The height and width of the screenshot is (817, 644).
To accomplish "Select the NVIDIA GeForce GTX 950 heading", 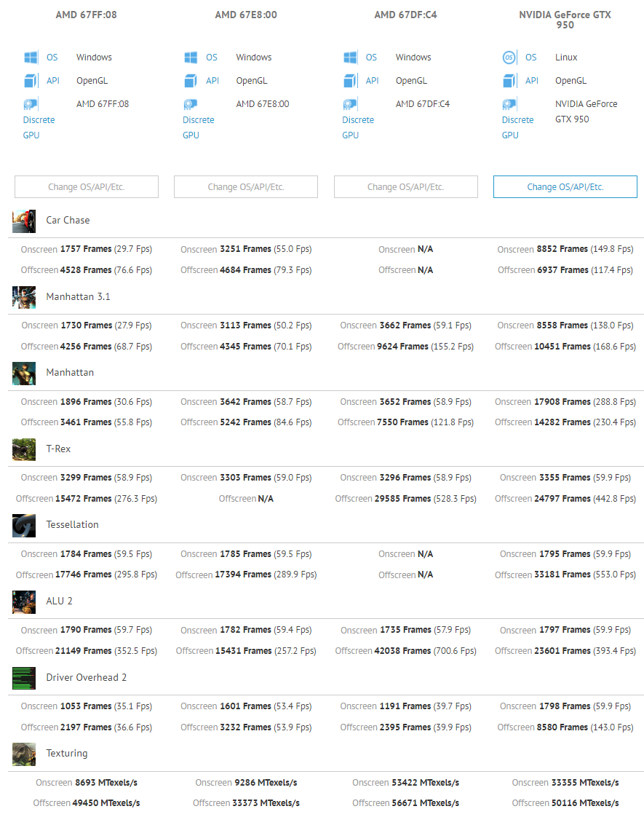I will (565, 20).
